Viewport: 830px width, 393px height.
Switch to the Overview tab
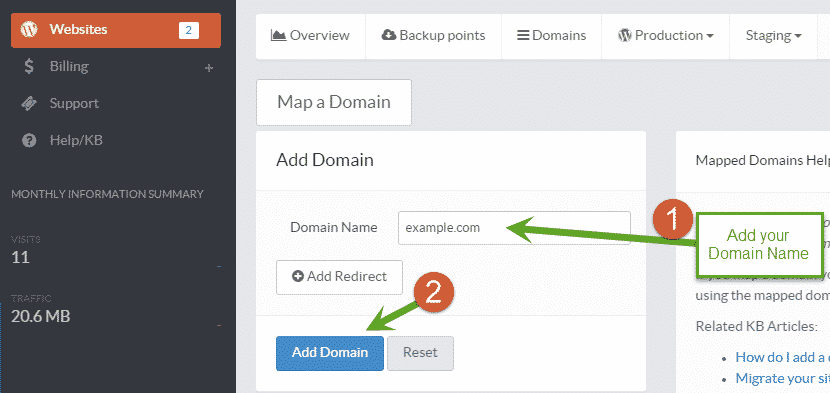[x=311, y=36]
